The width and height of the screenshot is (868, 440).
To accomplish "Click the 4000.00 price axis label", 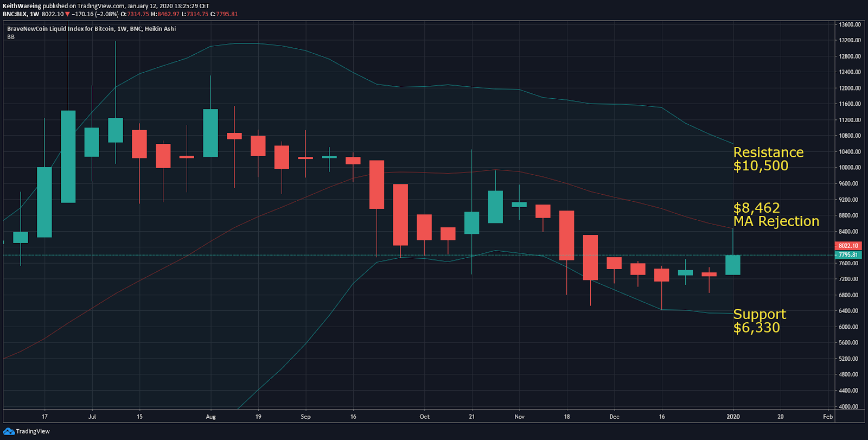I will click(x=850, y=406).
